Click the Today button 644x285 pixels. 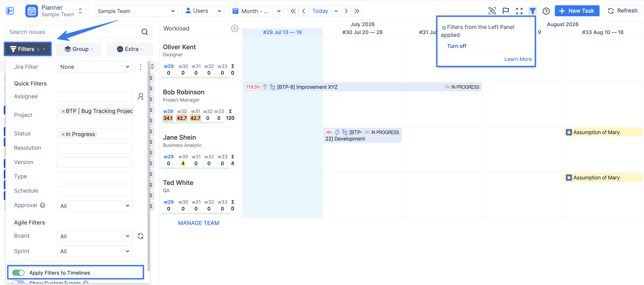pyautogui.click(x=320, y=11)
